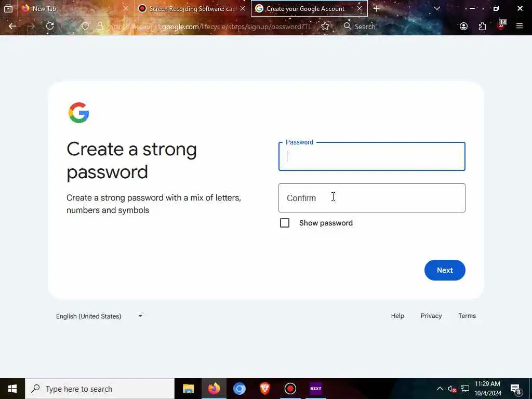Viewport: 532px width, 399px height.
Task: Open a new tab with plus button
Action: pos(376,8)
